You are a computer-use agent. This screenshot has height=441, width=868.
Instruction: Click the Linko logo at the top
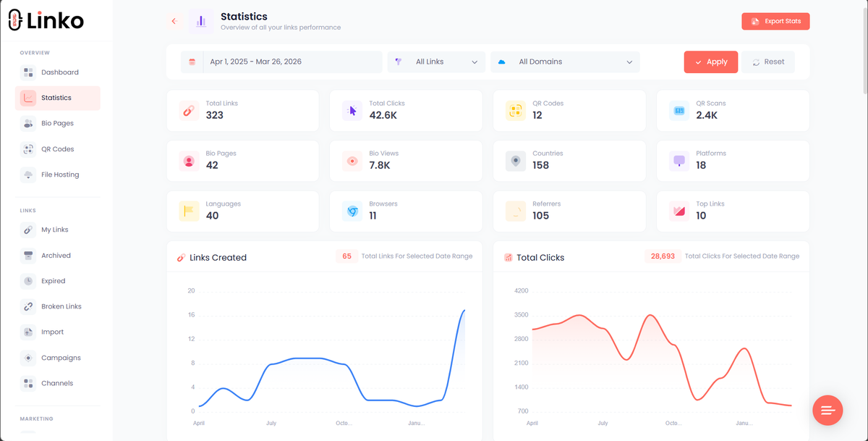click(x=47, y=21)
